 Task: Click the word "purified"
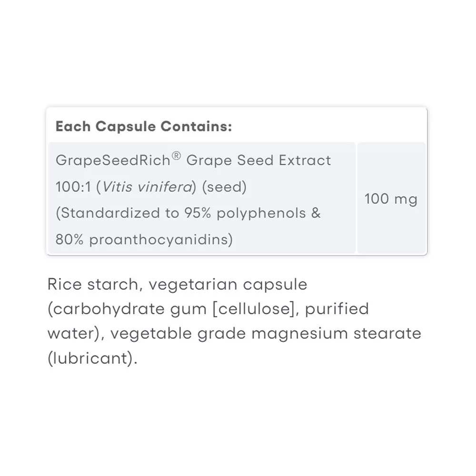pos(337,308)
